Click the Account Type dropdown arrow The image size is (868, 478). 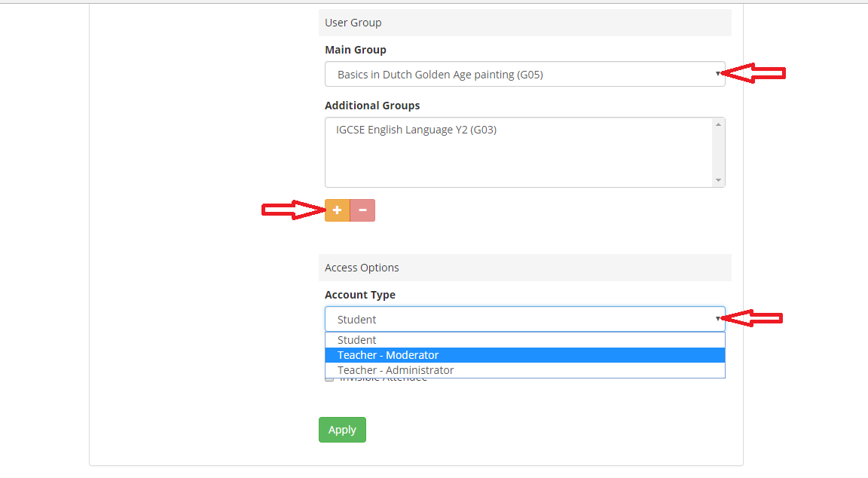point(717,318)
